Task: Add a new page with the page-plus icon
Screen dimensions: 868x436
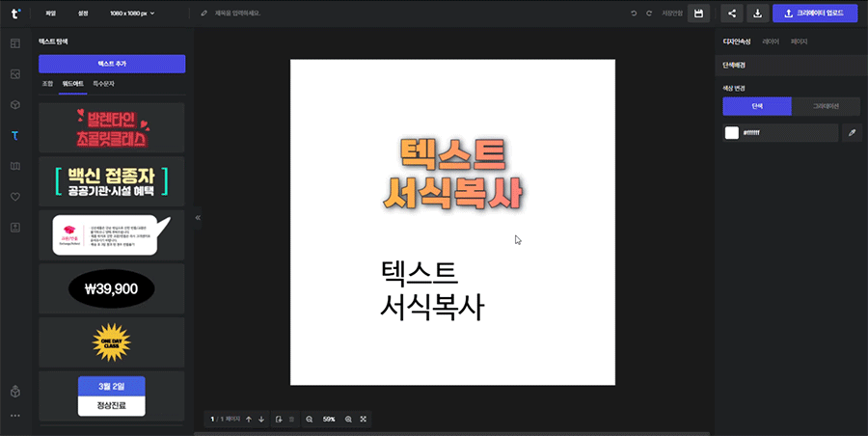Action: (x=278, y=420)
